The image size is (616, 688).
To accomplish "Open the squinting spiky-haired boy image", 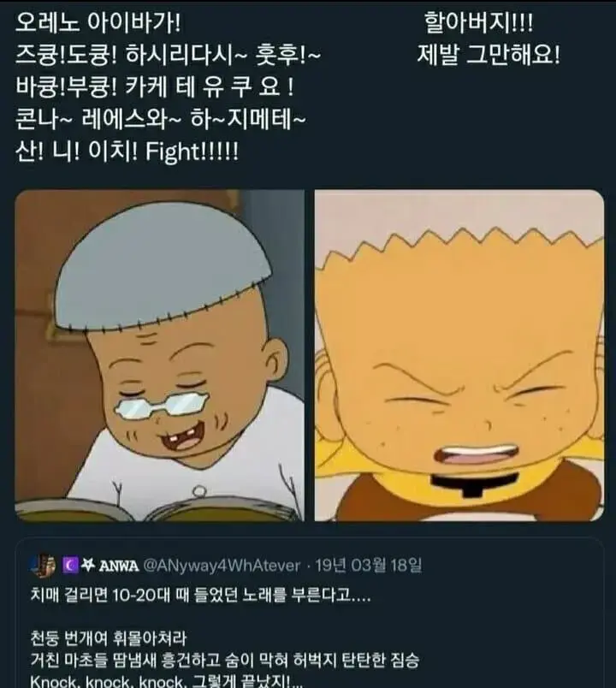I will 459,355.
